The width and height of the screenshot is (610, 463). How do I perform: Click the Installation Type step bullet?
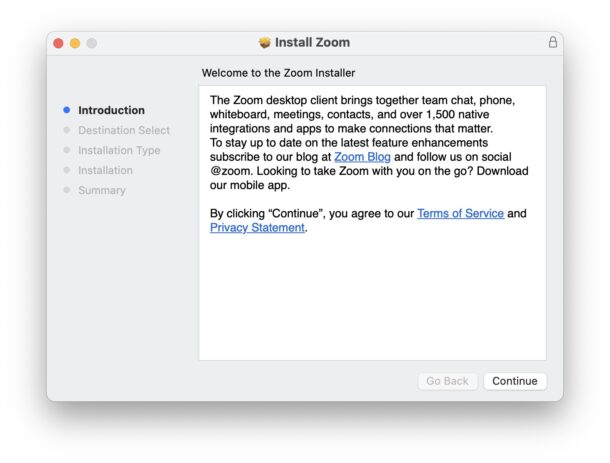click(x=67, y=150)
